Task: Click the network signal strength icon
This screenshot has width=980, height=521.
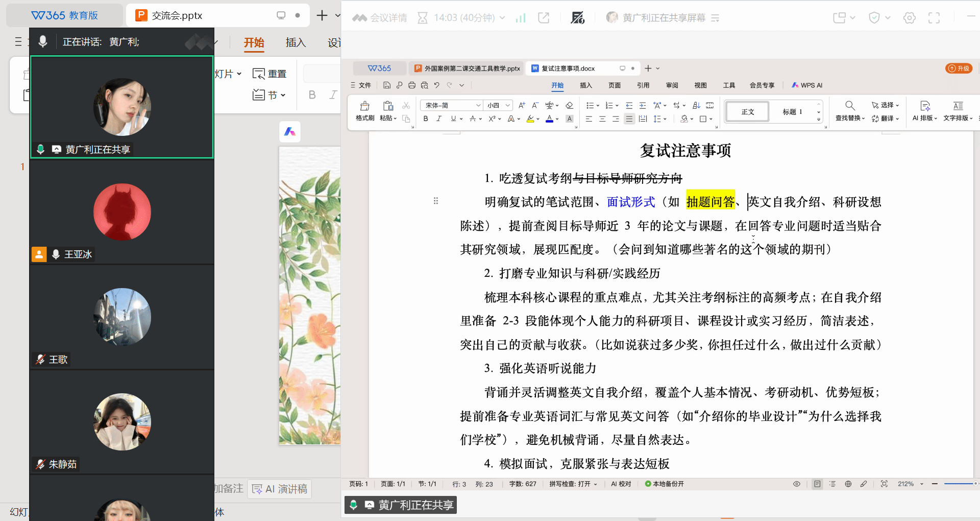Action: point(521,18)
